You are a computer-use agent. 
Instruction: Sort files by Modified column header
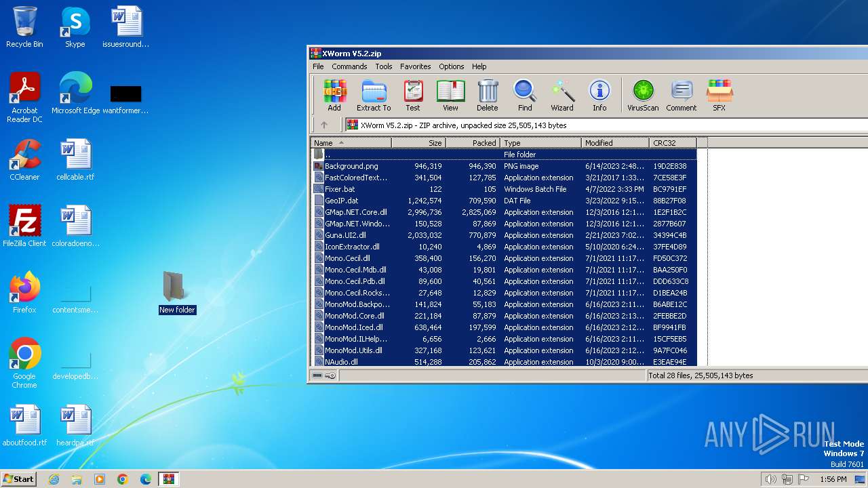[x=615, y=143]
